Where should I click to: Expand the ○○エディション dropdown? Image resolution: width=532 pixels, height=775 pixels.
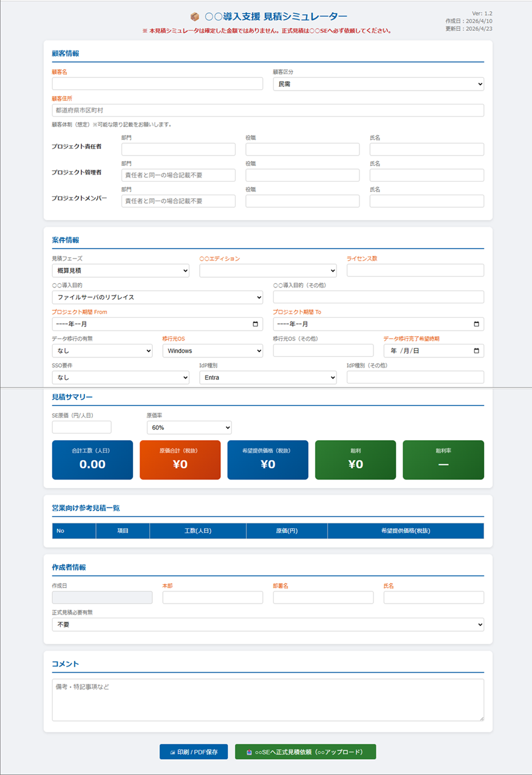268,270
